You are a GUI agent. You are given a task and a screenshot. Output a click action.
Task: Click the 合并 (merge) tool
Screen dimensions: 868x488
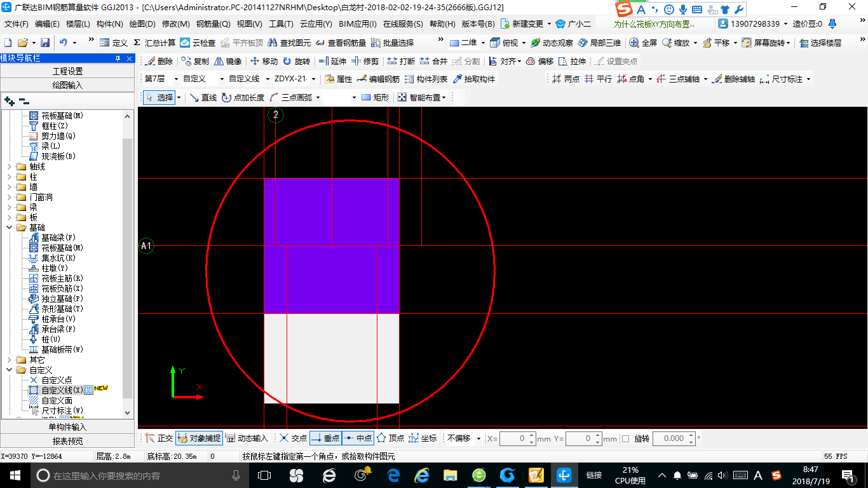433,62
